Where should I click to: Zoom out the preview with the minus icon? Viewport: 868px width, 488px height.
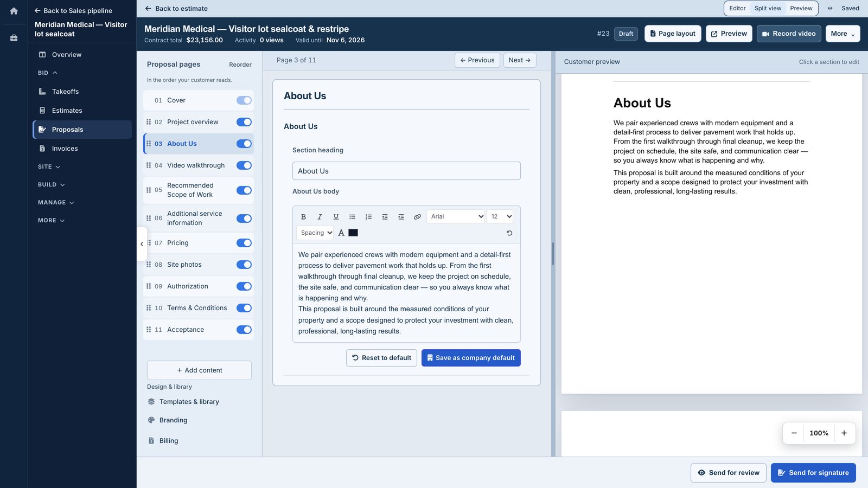click(794, 433)
